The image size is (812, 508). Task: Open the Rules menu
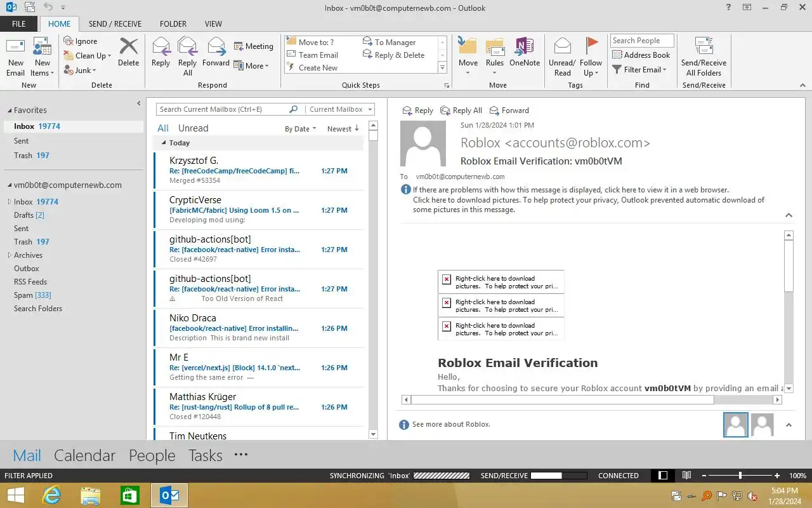click(x=495, y=57)
